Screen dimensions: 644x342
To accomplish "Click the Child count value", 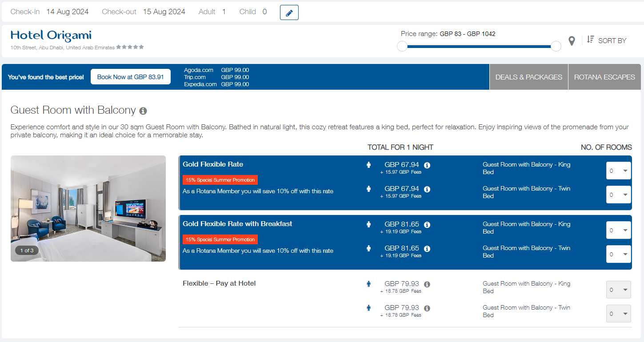I will [x=264, y=12].
